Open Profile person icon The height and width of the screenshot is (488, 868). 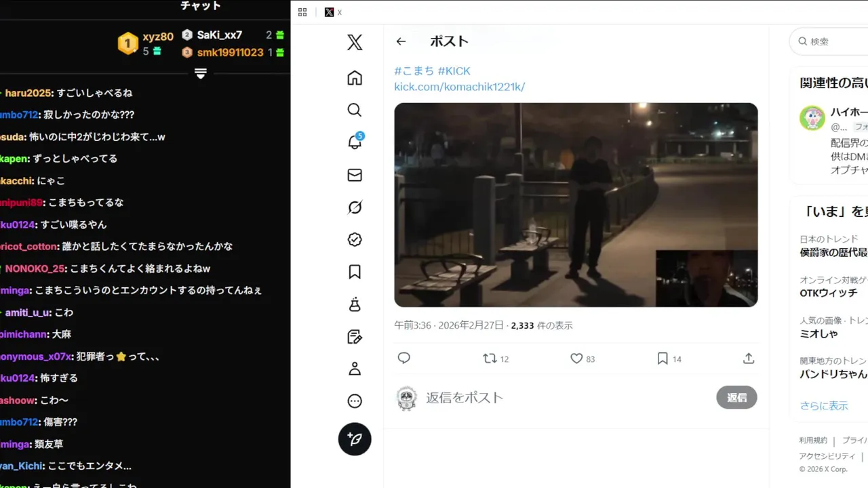355,369
